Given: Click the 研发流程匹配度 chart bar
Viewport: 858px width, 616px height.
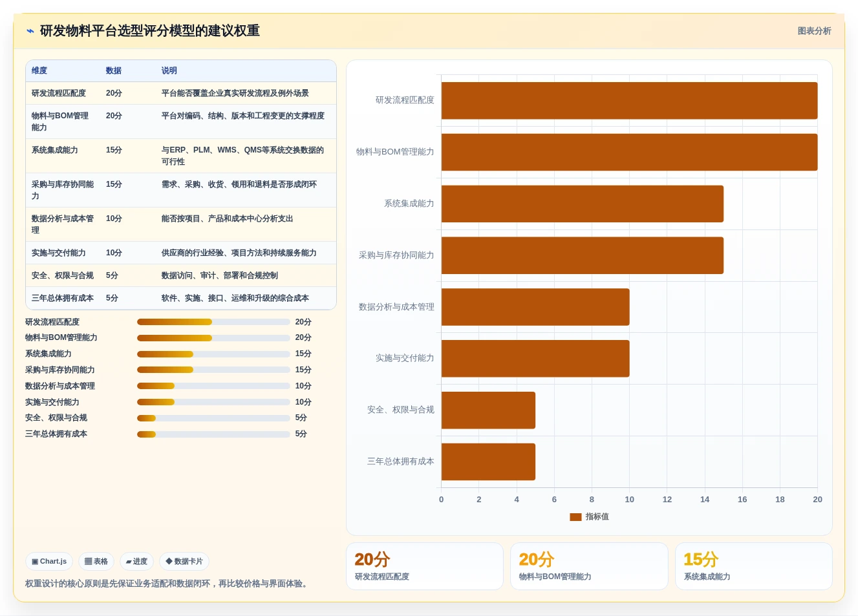Looking at the screenshot, I should click(x=629, y=101).
